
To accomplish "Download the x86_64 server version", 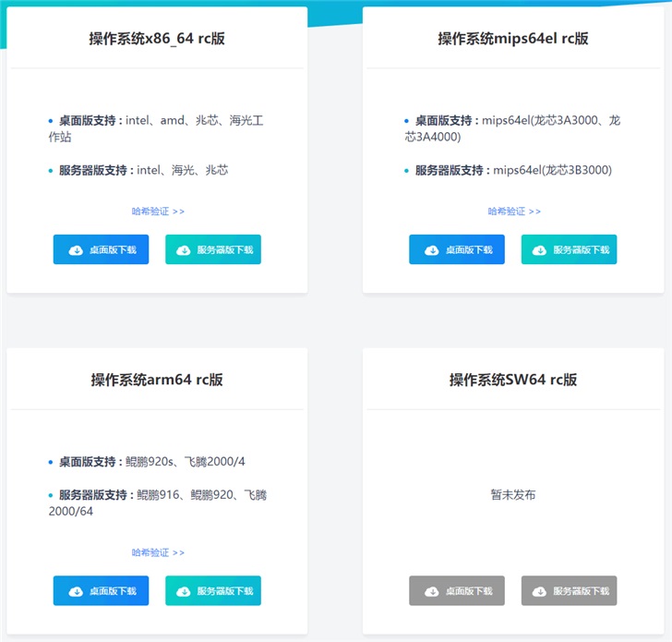I will pyautogui.click(x=213, y=249).
